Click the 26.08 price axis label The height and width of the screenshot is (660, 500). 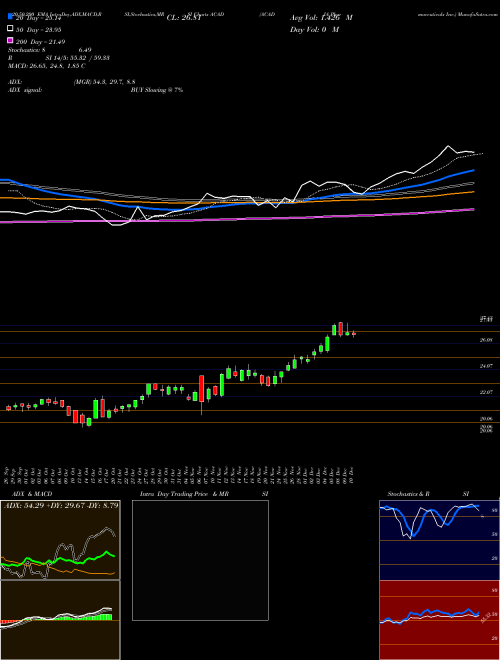point(486,340)
